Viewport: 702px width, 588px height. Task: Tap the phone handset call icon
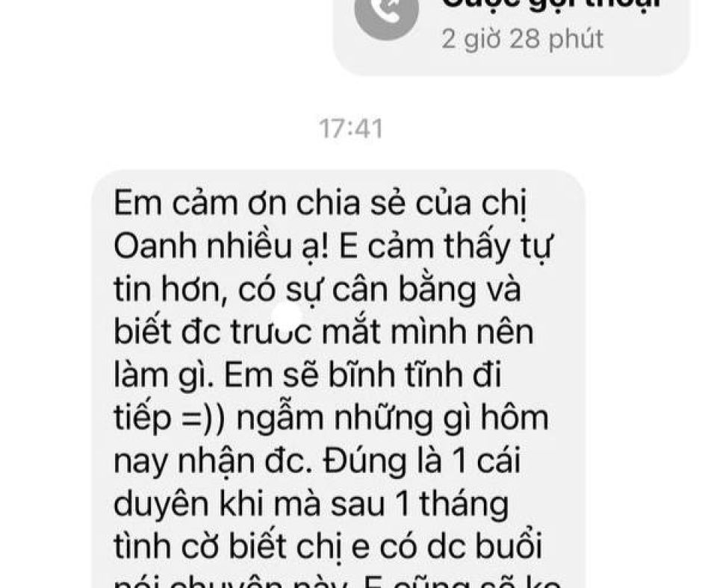(x=386, y=13)
